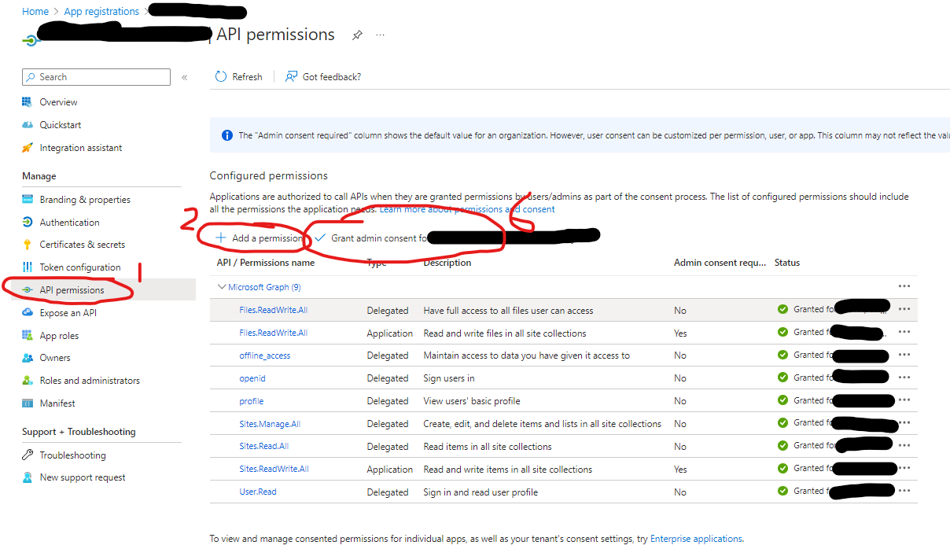Collapse the left navigation pane
Screen dimensions: 950x560
(183, 76)
